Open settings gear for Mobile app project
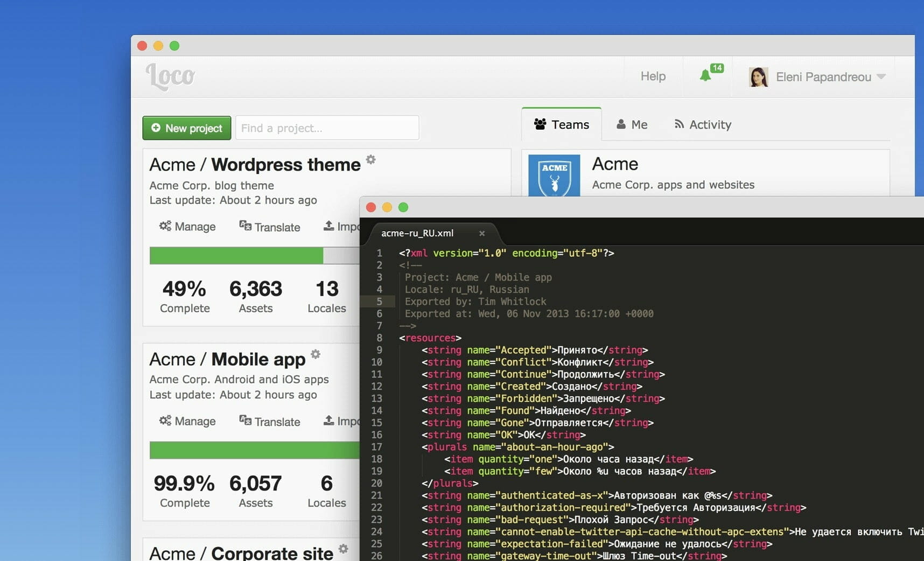 [316, 354]
